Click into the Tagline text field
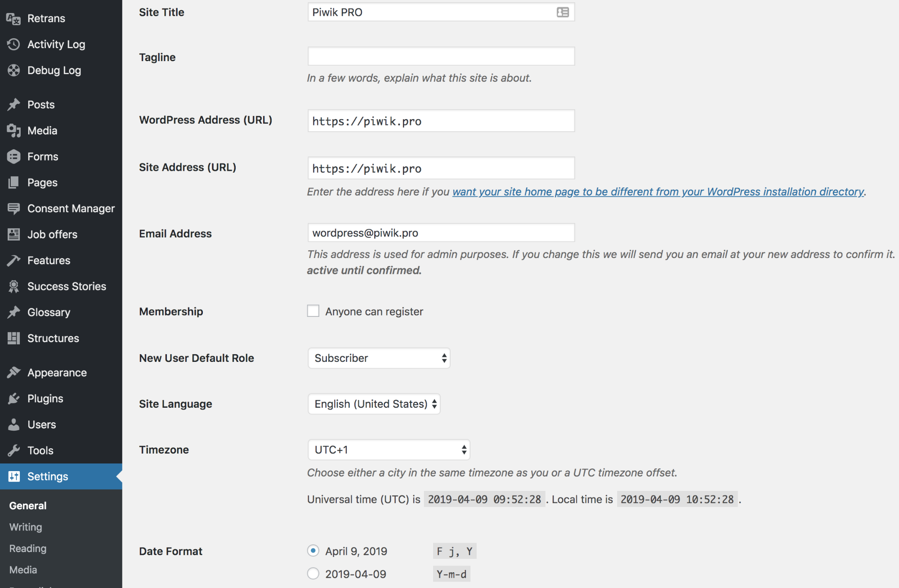The height and width of the screenshot is (588, 899). pos(441,57)
